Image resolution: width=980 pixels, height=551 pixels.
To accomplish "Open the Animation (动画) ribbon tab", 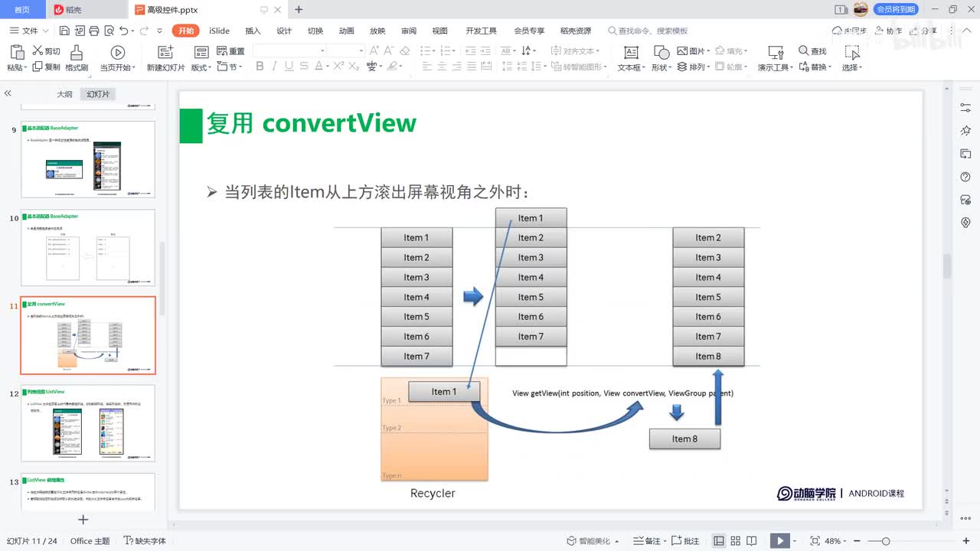I will (346, 31).
